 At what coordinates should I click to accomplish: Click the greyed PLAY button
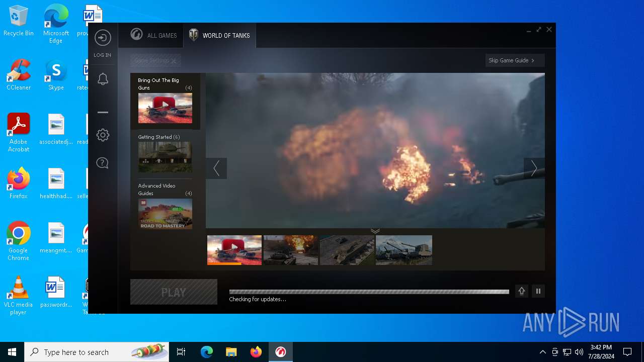174,292
